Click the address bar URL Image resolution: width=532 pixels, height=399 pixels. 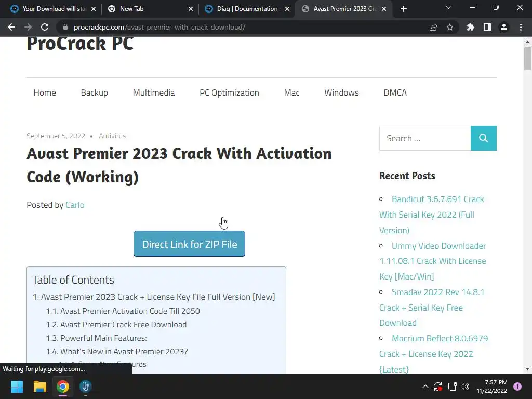click(x=159, y=27)
